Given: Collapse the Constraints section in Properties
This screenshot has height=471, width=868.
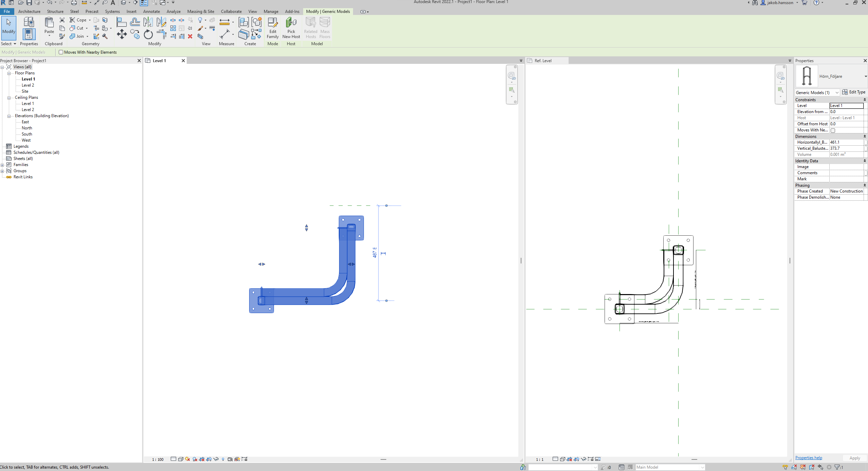Looking at the screenshot, I should coord(864,99).
